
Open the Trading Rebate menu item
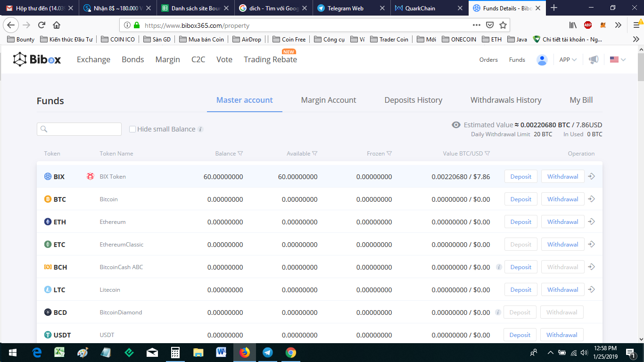[270, 59]
